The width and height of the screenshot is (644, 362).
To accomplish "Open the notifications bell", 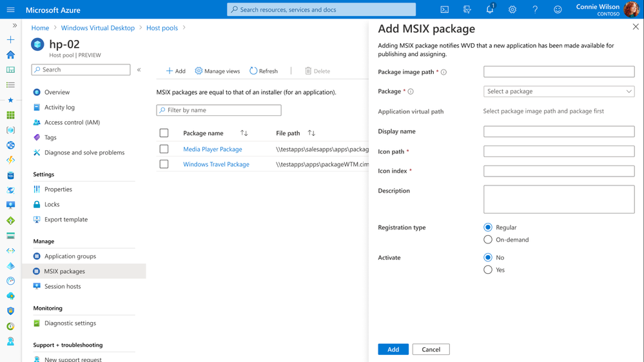I will coord(489,10).
